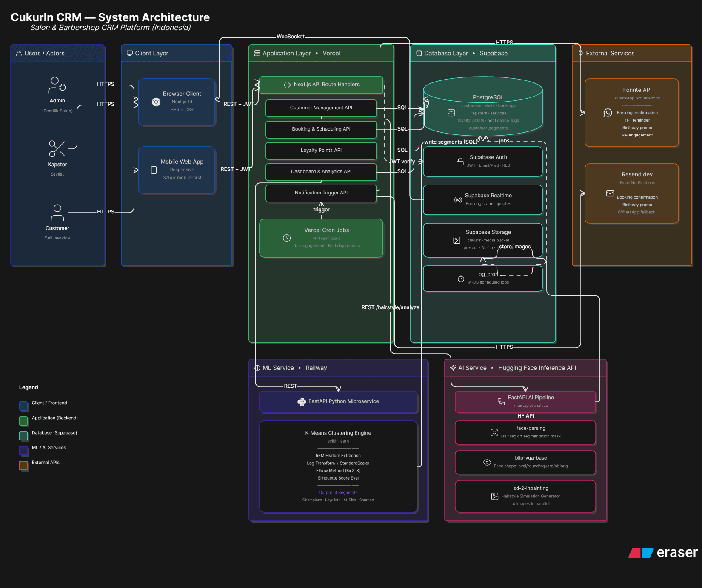
Task: Select the Loyalty Points API node
Action: click(x=321, y=151)
